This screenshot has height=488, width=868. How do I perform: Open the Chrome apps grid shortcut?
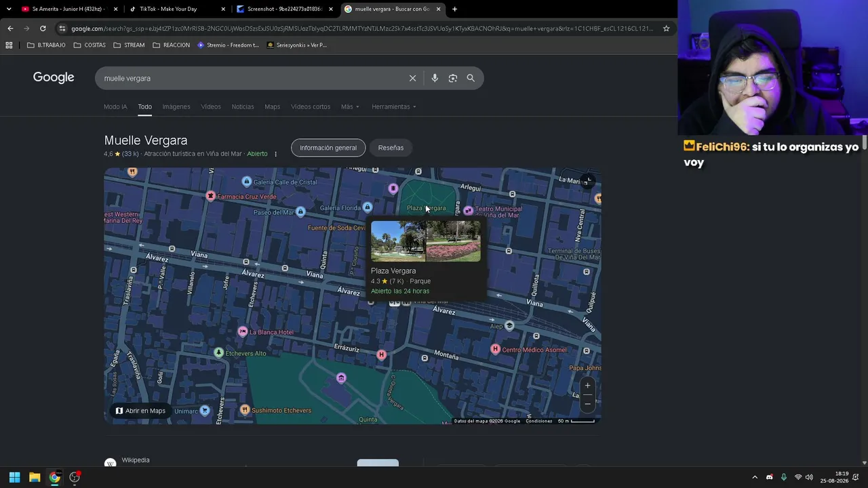[x=9, y=45]
